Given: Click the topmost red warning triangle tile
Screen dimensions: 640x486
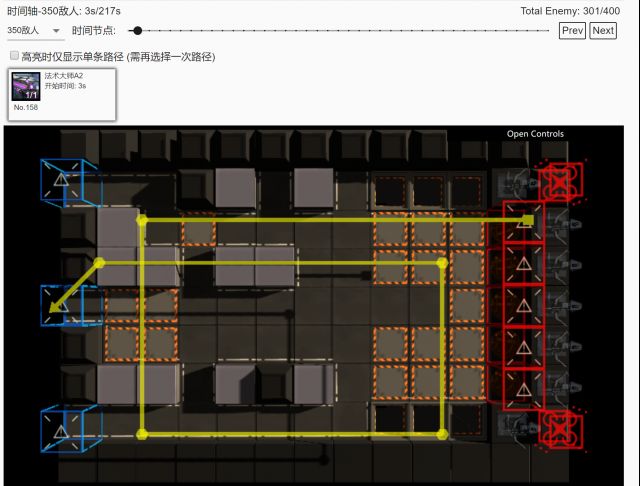Looking at the screenshot, I should point(521,223).
